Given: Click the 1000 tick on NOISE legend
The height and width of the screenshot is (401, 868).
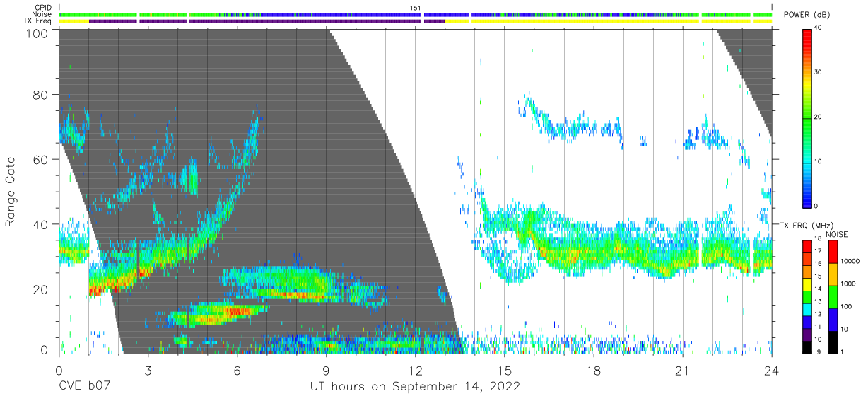Looking at the screenshot, I should click(x=848, y=284).
